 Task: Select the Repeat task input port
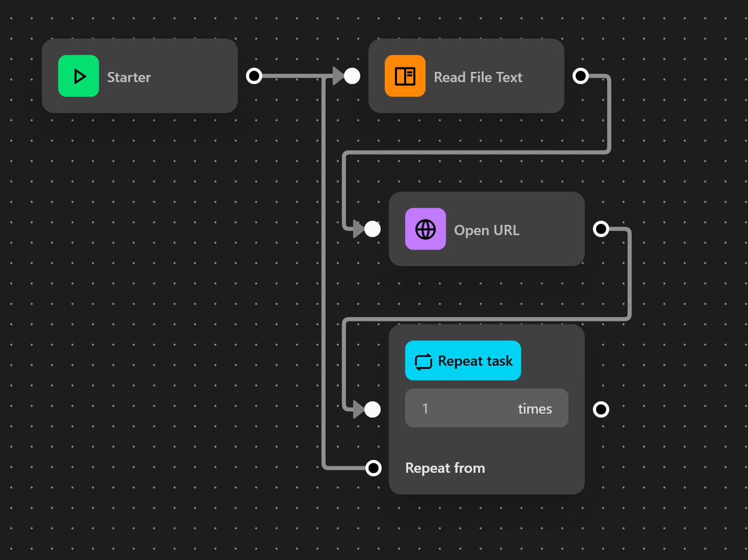pos(372,409)
